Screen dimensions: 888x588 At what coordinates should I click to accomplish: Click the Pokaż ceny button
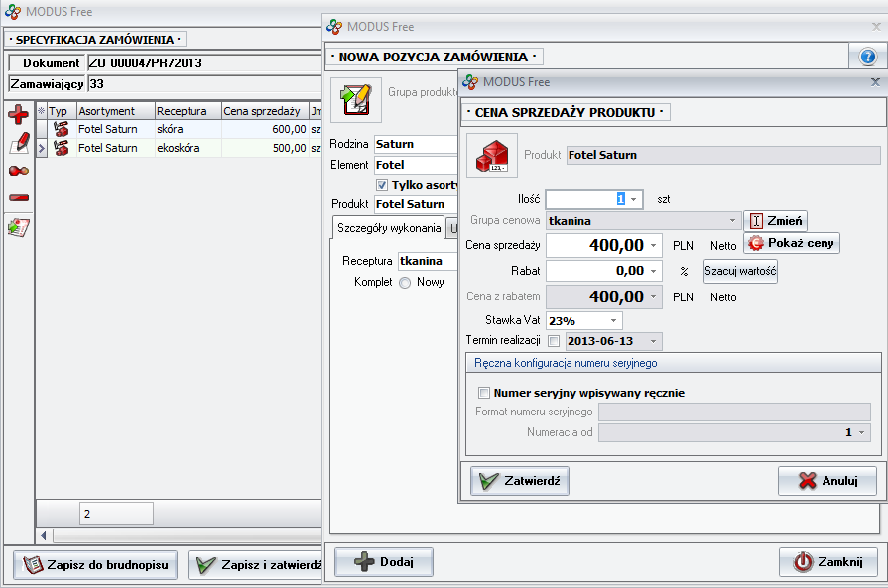click(x=791, y=243)
